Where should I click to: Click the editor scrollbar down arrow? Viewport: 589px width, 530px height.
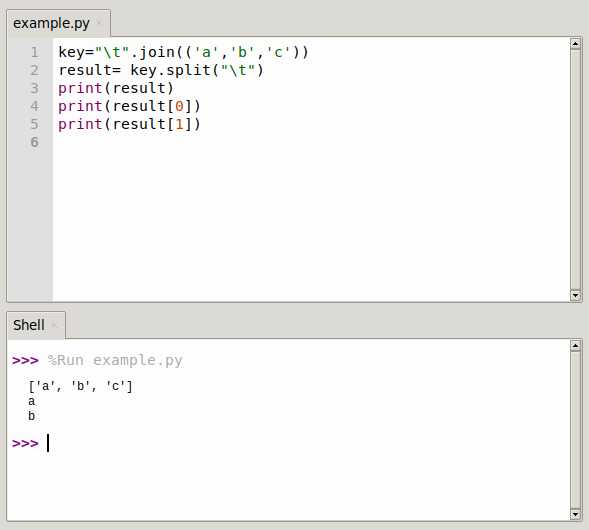(x=575, y=295)
